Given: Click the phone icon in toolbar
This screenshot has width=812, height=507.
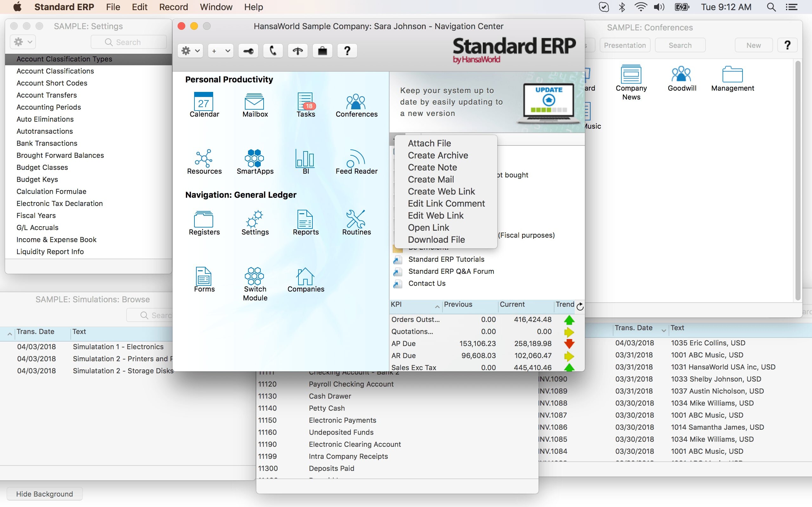Looking at the screenshot, I should tap(273, 51).
